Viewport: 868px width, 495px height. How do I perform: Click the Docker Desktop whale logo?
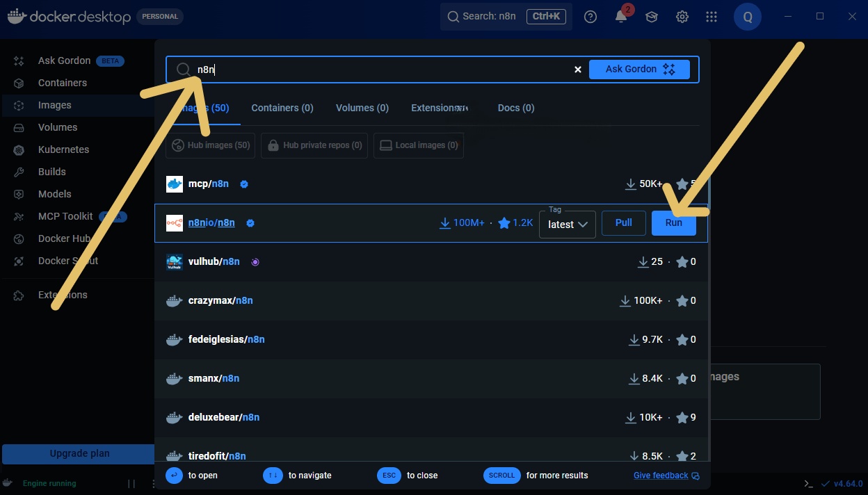[17, 16]
